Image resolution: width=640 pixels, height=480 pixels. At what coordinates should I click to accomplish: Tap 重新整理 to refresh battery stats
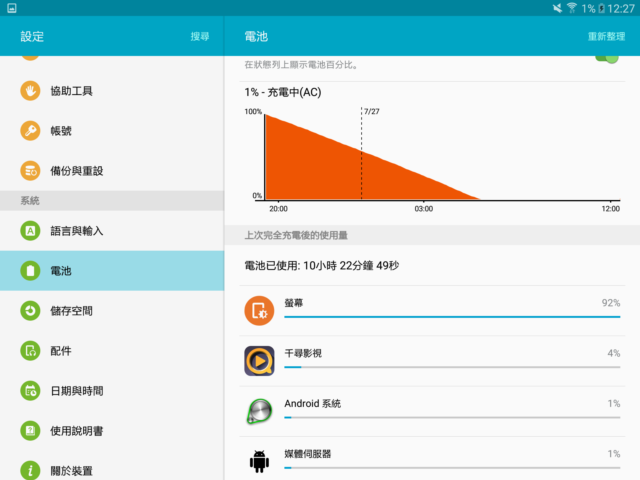(606, 37)
